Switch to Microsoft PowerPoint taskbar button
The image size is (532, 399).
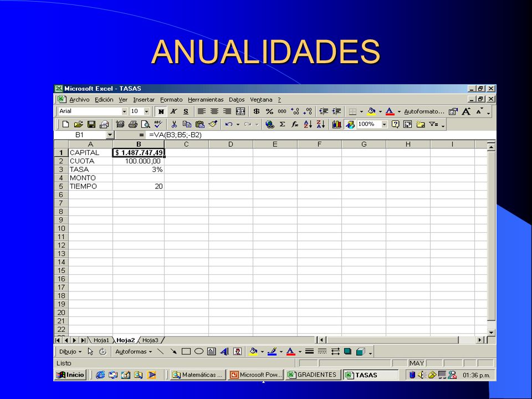coord(256,375)
